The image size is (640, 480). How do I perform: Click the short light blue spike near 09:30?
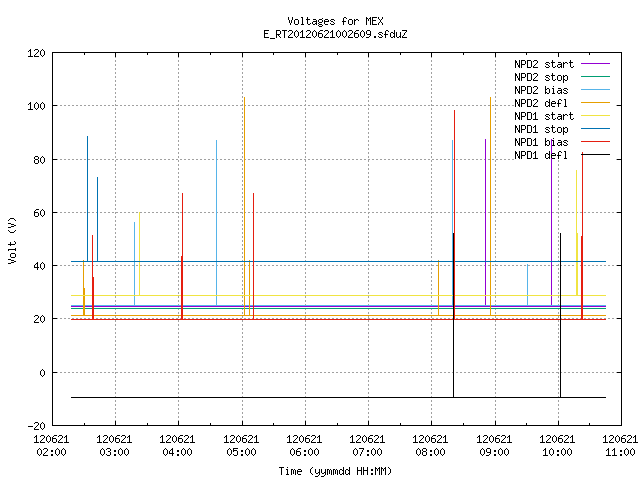point(527,285)
